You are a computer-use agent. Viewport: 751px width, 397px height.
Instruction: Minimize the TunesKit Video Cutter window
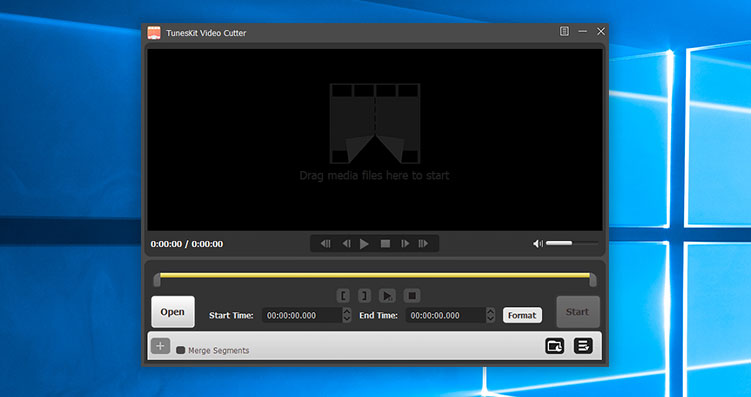pyautogui.click(x=582, y=32)
